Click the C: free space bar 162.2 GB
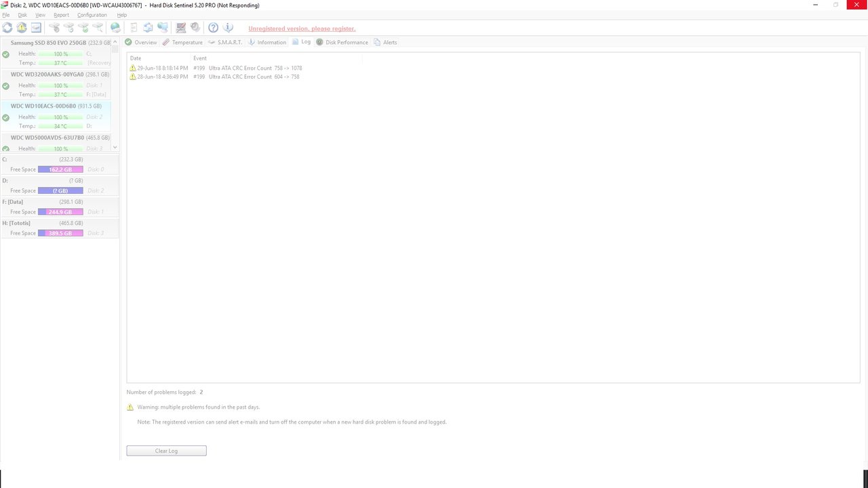The width and height of the screenshot is (868, 488). click(x=60, y=169)
